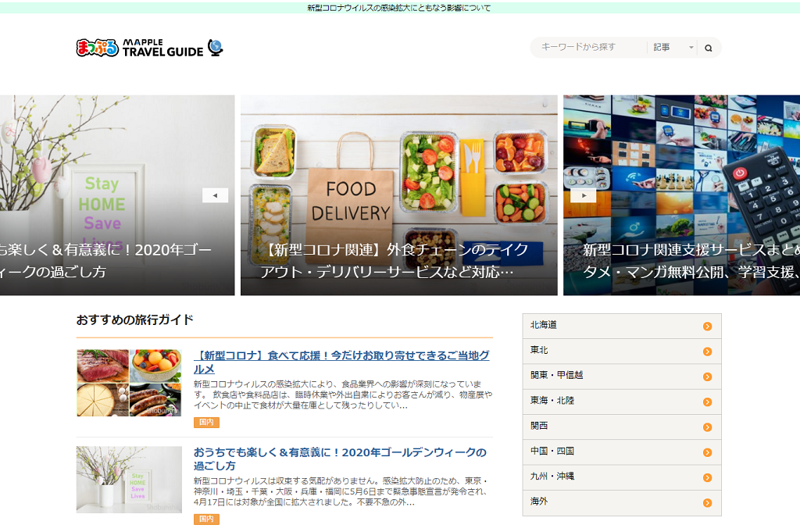This screenshot has height=532, width=800.
Task: Click the orange arrow beside 関東・甲信越
Action: pos(707,377)
